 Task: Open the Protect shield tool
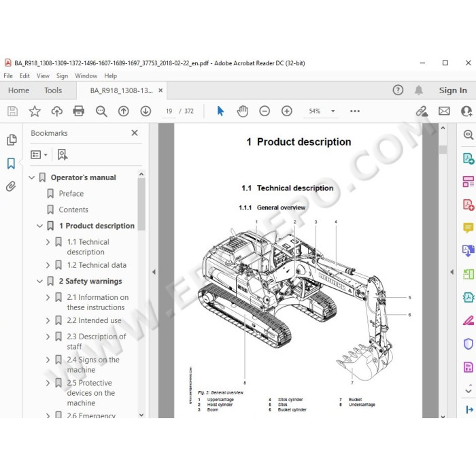tap(468, 344)
